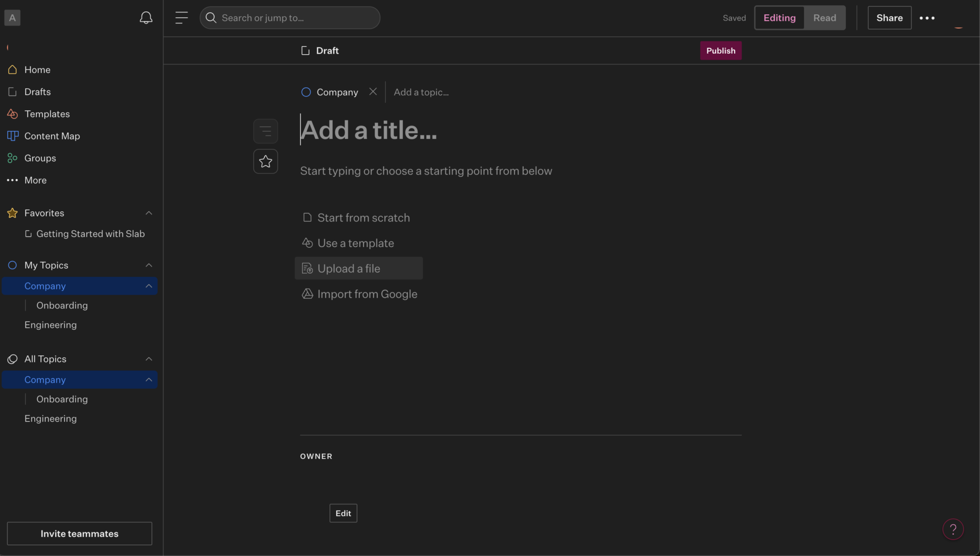This screenshot has width=980, height=556.
Task: Click the Draft page icon in the header
Action: (x=305, y=50)
